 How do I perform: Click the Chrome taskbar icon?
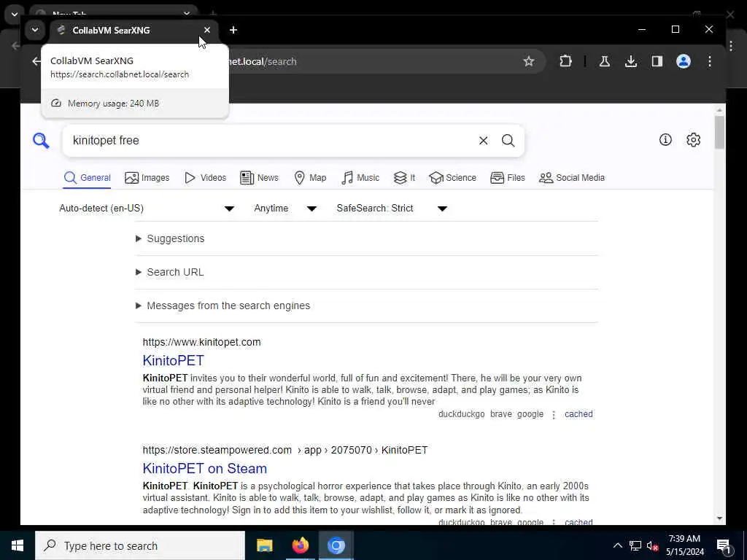[x=336, y=545]
